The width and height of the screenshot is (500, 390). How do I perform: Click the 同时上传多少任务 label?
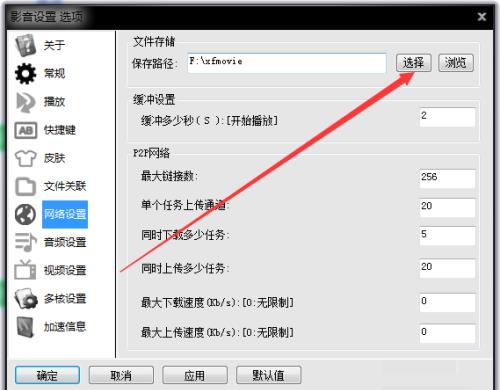[185, 268]
